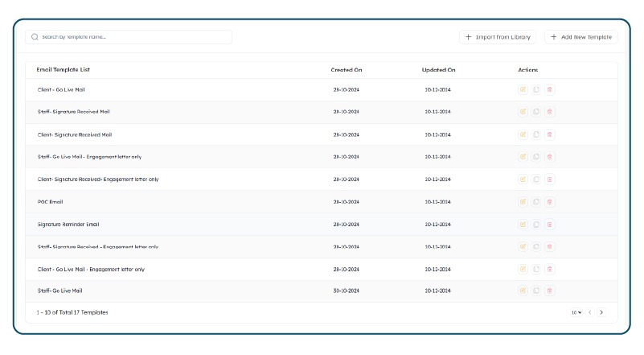
Task: Edit the POC Email template
Action: pos(523,202)
